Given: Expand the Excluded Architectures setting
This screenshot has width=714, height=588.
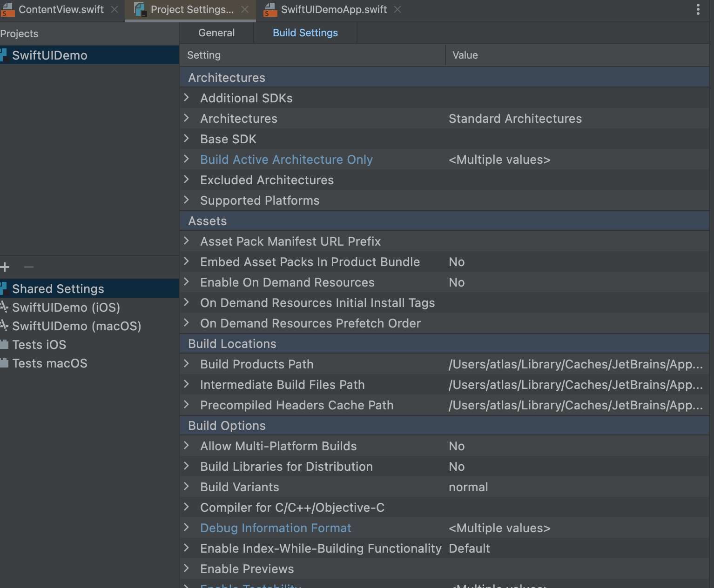Looking at the screenshot, I should click(187, 180).
